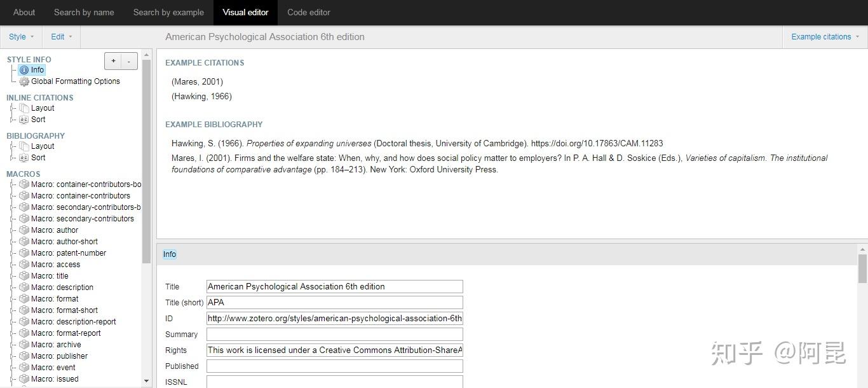Click the Info panel scrollbar thumb
The width and height of the screenshot is (868, 388).
(x=862, y=268)
